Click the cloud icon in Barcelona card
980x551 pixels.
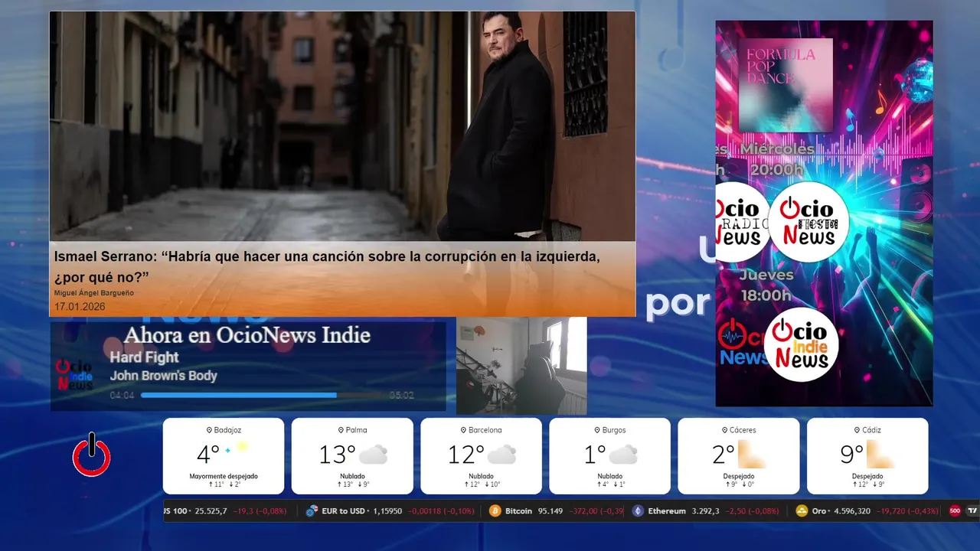501,455
